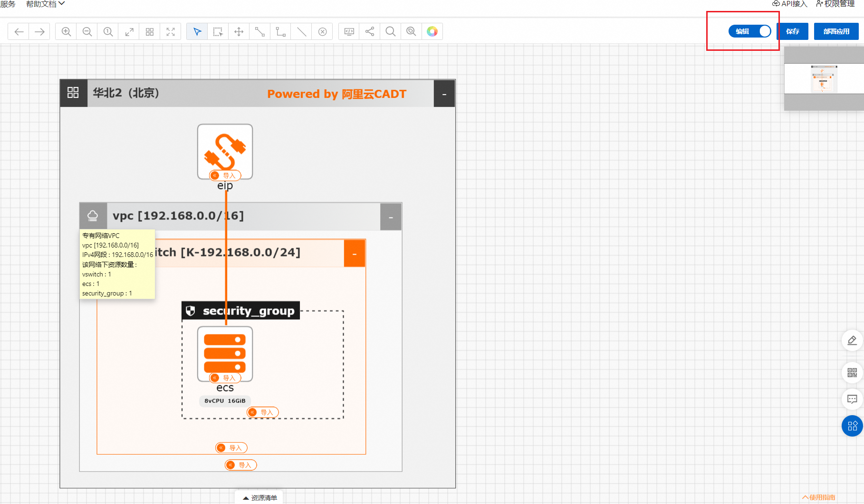Select the eip resource node
The height and width of the screenshot is (504, 864).
(225, 151)
